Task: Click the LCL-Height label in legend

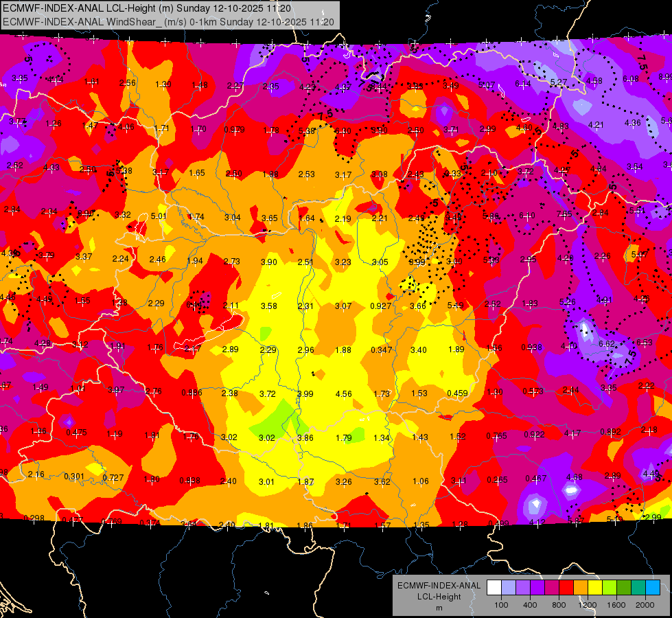Action: tap(439, 597)
